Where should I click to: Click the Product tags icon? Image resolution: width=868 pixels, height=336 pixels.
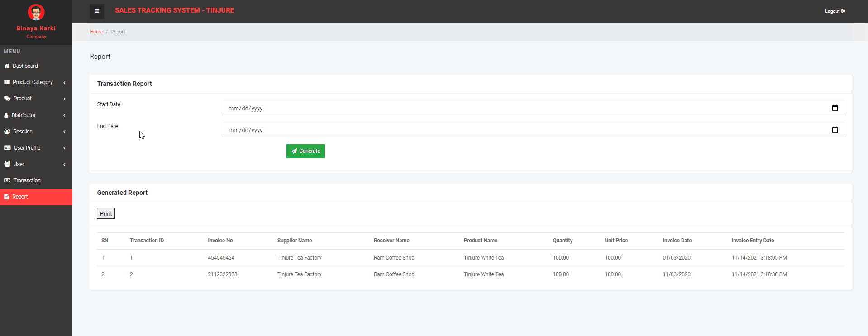pyautogui.click(x=7, y=99)
